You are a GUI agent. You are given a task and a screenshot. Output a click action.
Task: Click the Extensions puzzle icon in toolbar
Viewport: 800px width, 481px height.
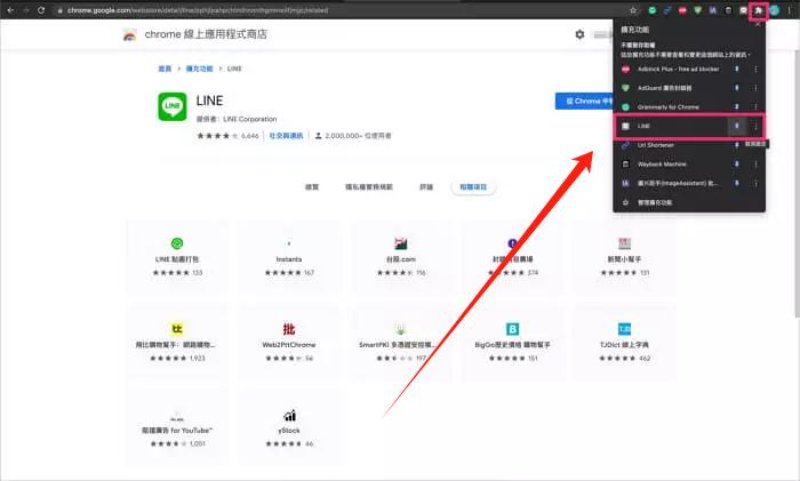[757, 10]
